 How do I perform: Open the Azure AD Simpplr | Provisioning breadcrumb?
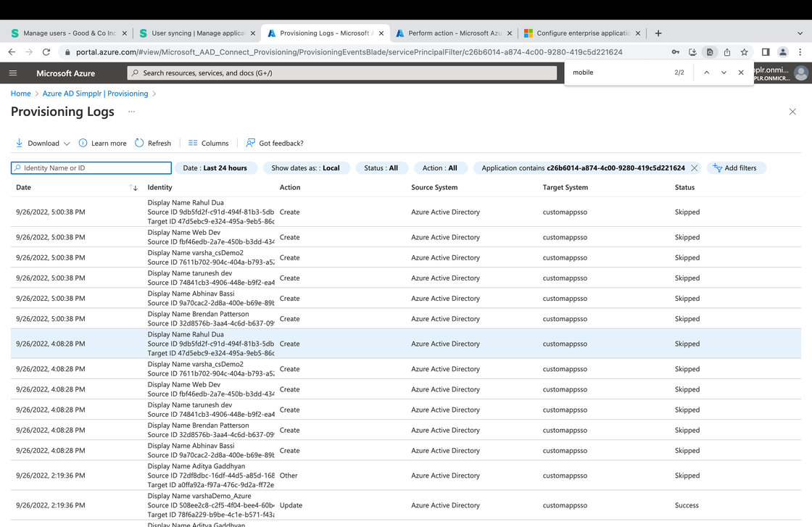click(x=95, y=94)
